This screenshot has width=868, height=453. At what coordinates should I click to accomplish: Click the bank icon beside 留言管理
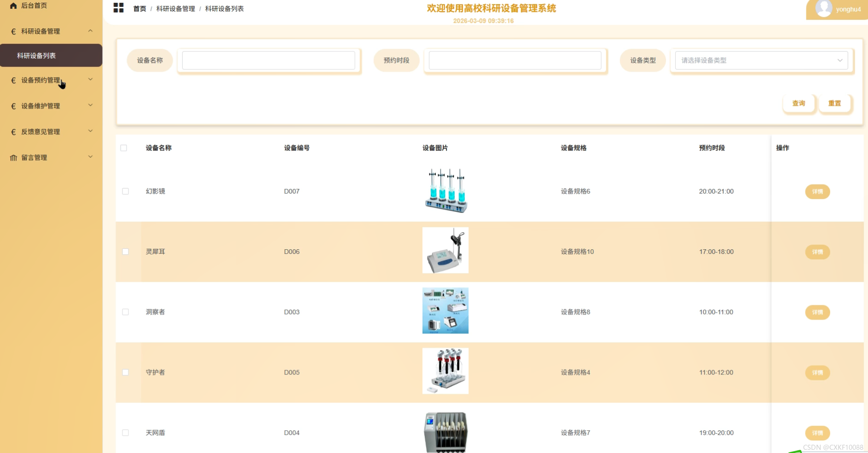coord(13,158)
